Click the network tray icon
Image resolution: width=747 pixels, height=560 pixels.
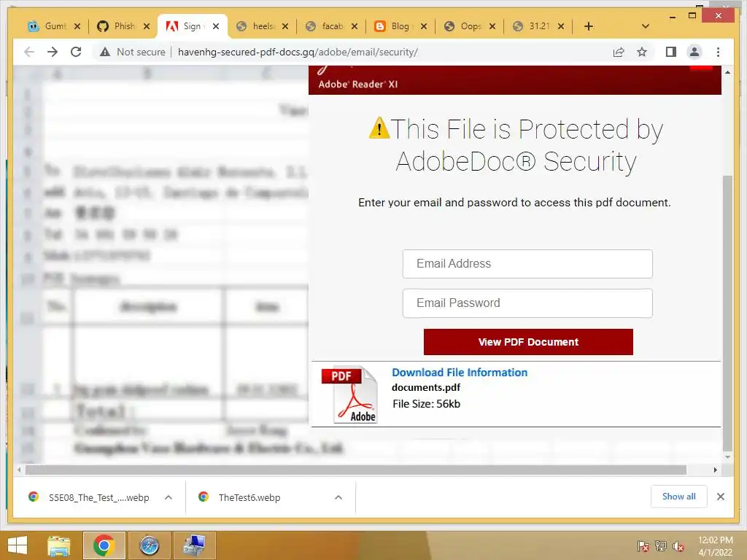pos(661,546)
